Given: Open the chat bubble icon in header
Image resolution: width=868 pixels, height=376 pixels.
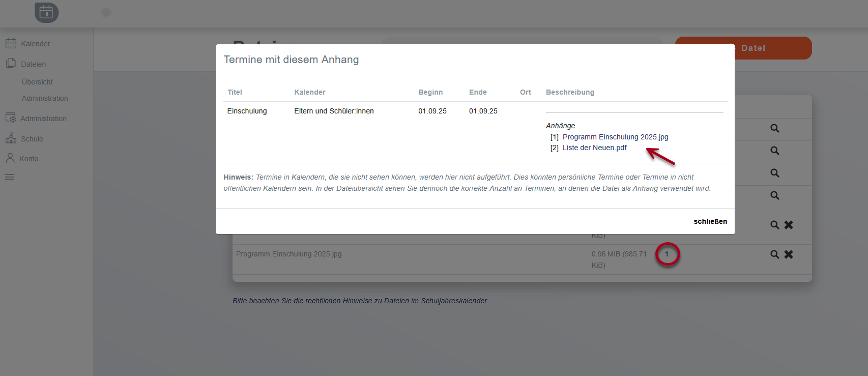Looking at the screenshot, I should (x=106, y=12).
